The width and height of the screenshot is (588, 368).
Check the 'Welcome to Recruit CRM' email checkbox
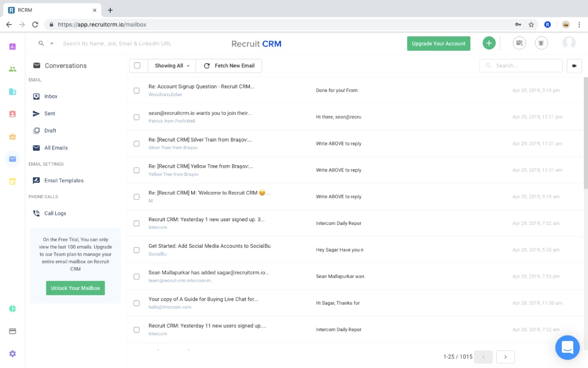(x=136, y=197)
